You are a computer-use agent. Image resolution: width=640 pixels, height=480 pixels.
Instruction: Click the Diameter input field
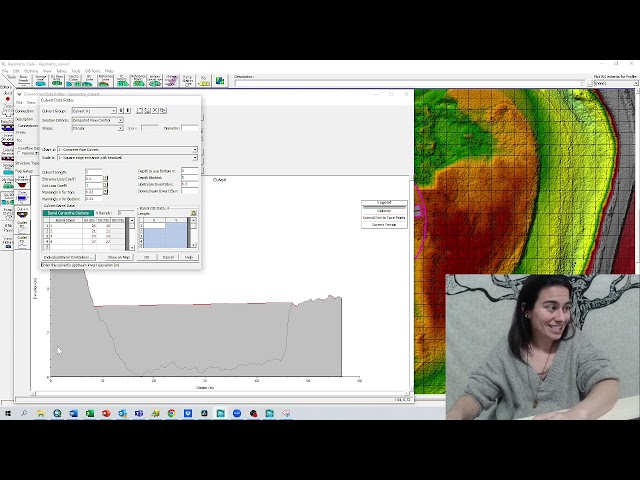point(189,128)
